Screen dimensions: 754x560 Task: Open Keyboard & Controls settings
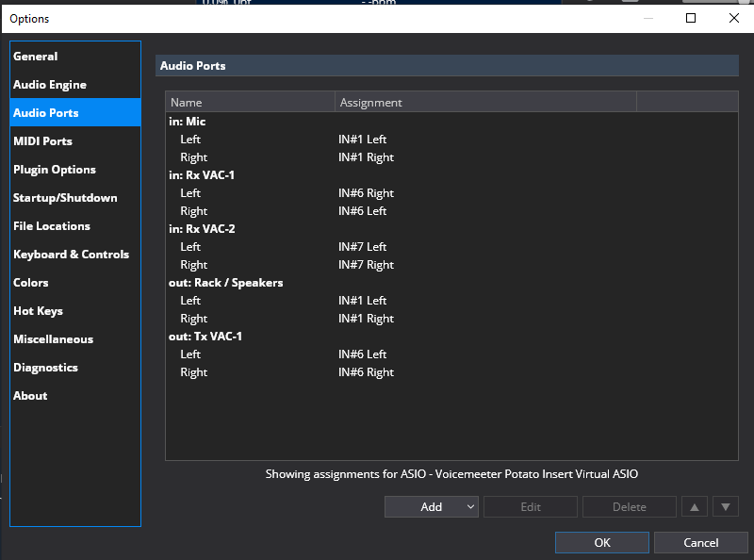pos(75,254)
